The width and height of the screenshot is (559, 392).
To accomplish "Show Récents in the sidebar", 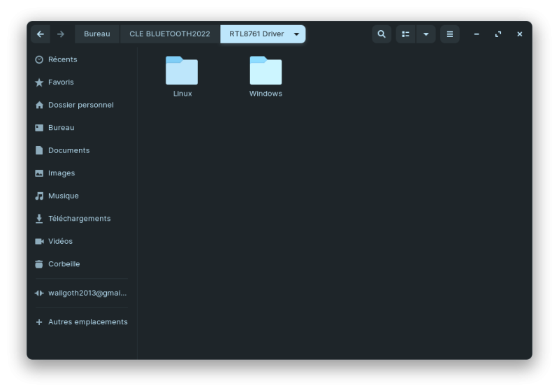I will tap(62, 59).
